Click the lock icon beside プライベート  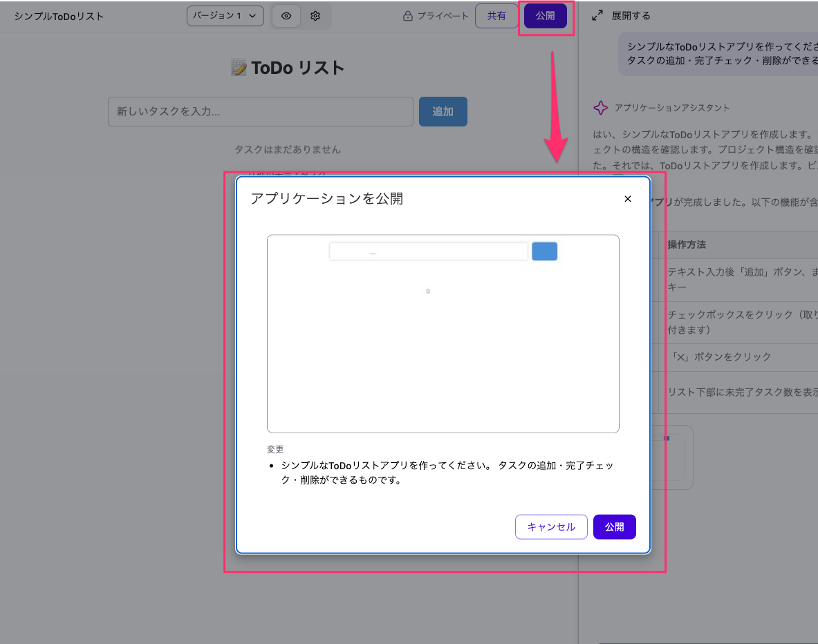(410, 15)
